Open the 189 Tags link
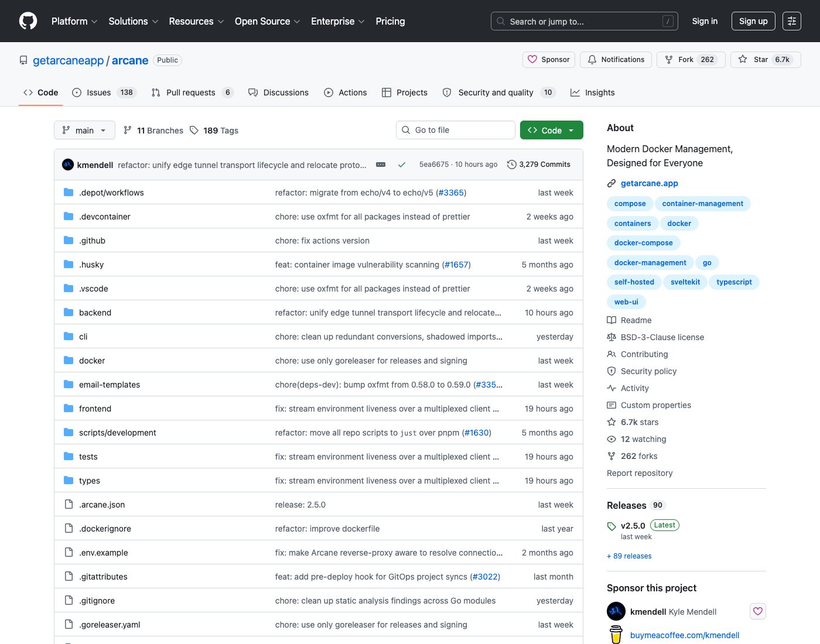Viewport: 820px width, 644px height. (214, 131)
